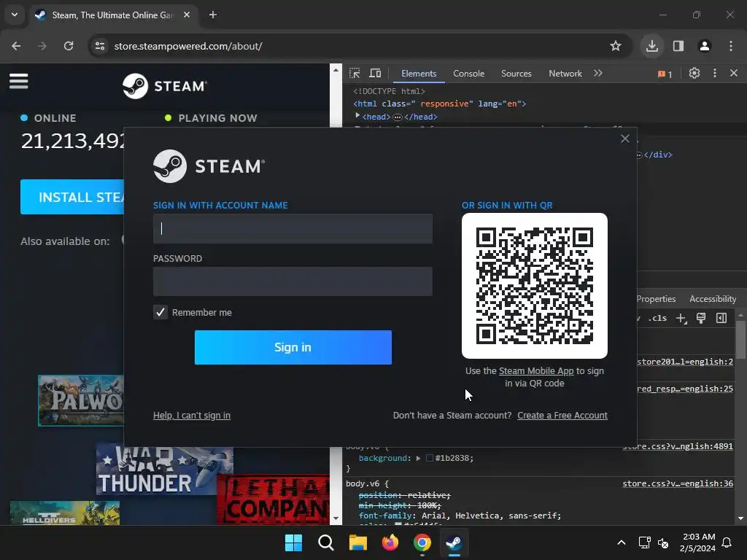Click page scrollbar up arrow
This screenshot has height=560, width=747.
[x=336, y=70]
